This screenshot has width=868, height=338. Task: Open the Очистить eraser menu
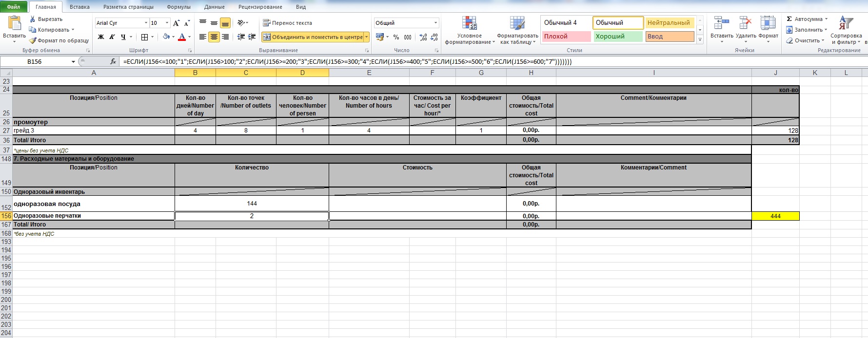(805, 40)
